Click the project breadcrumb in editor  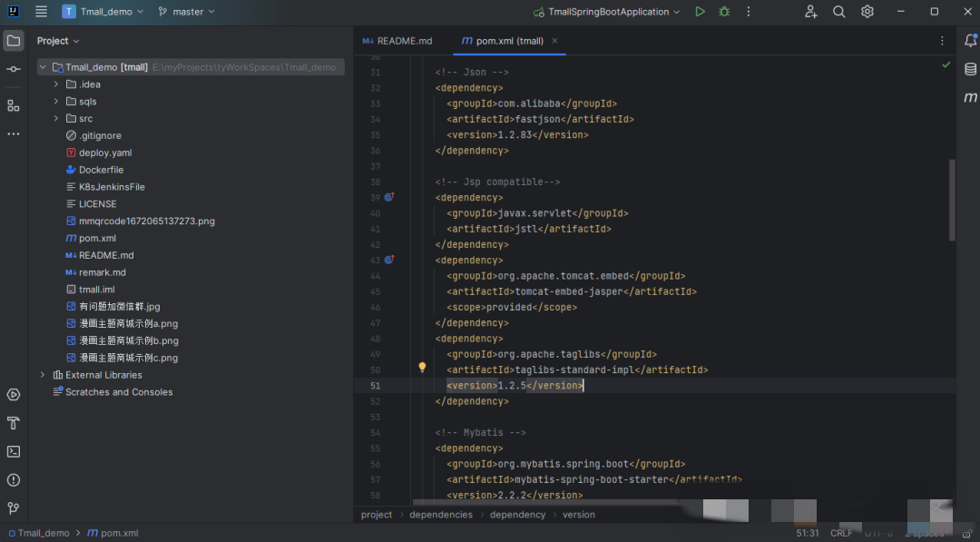377,515
